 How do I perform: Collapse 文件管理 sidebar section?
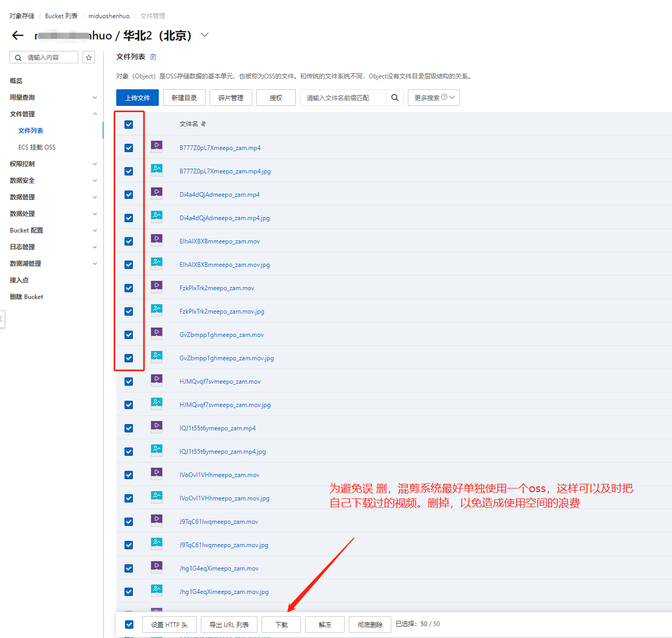pos(95,114)
